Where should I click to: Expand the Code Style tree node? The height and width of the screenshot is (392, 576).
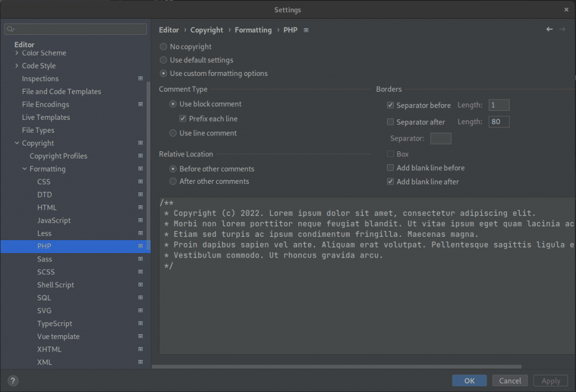pyautogui.click(x=16, y=66)
